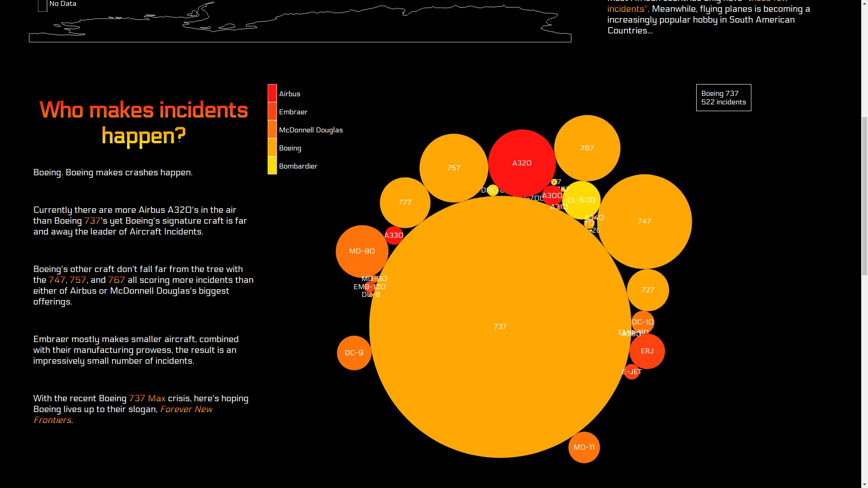Select the 727 bubble
Viewport: 868px width, 488px height.
(647, 290)
